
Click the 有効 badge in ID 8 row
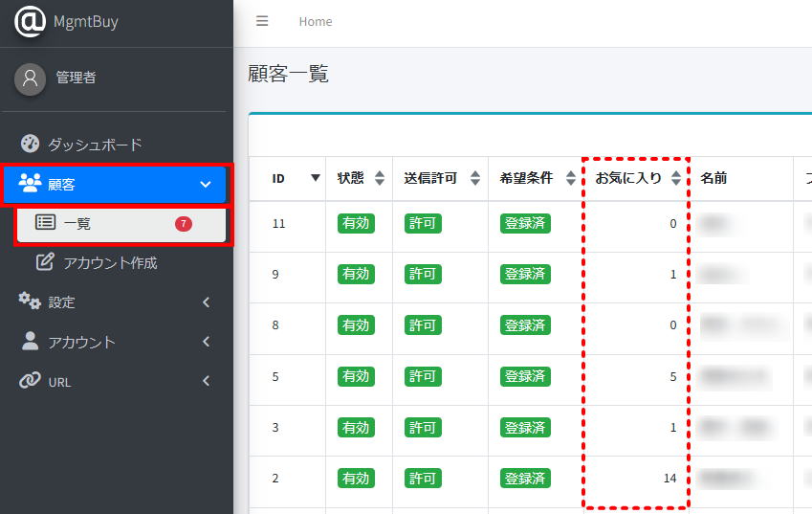356,324
